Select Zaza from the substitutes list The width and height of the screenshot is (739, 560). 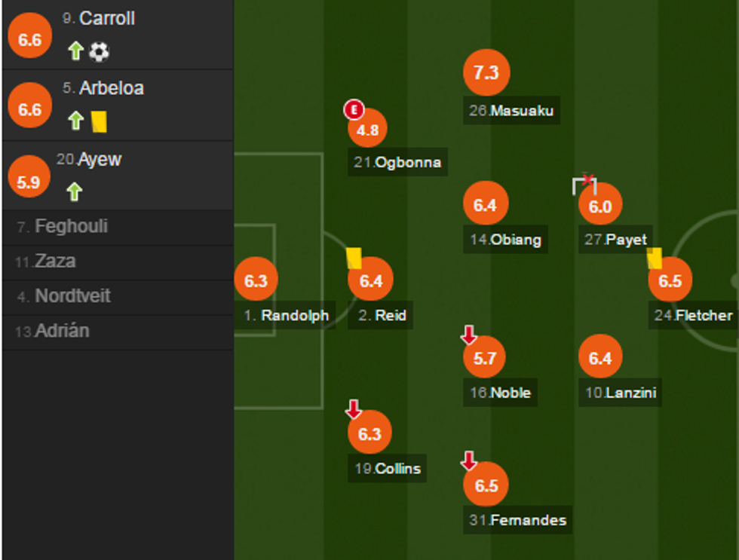tap(55, 262)
